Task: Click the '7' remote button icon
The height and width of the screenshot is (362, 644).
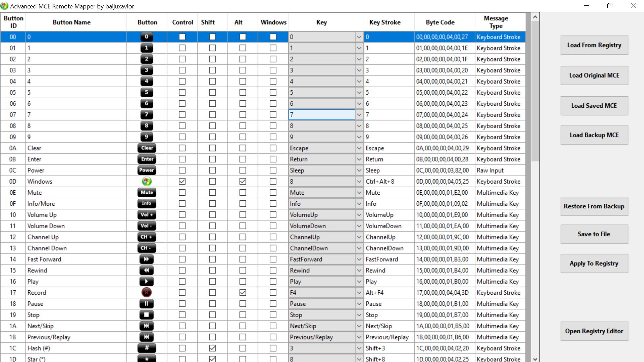Action: (146, 114)
